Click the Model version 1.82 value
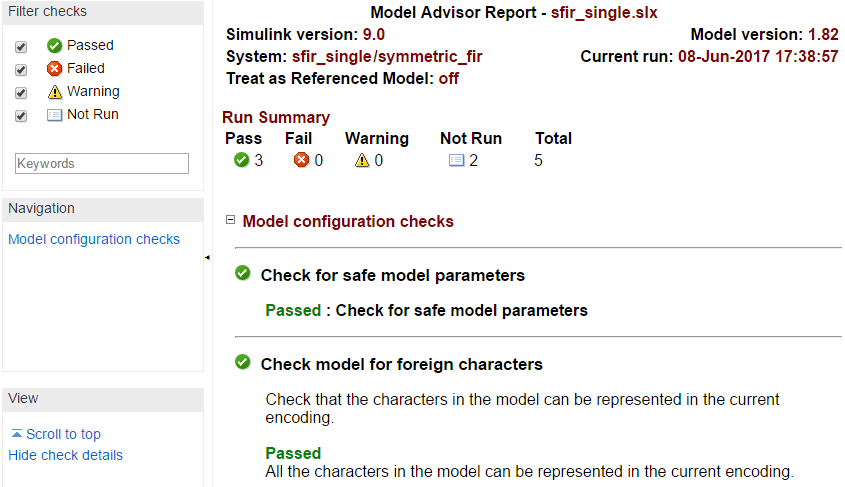Screen dimensions: 845x487 point(823,34)
